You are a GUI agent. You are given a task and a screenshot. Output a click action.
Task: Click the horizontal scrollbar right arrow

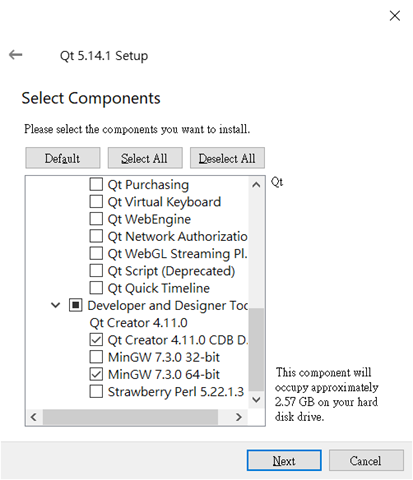coord(239,417)
